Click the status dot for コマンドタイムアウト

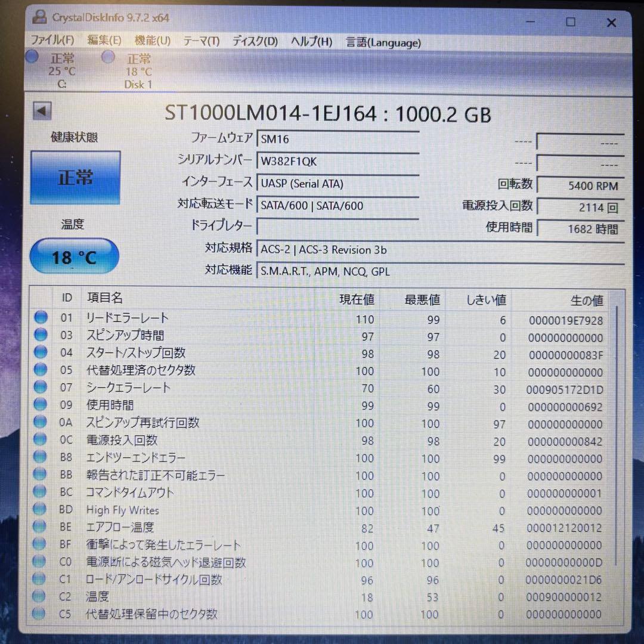40,491
